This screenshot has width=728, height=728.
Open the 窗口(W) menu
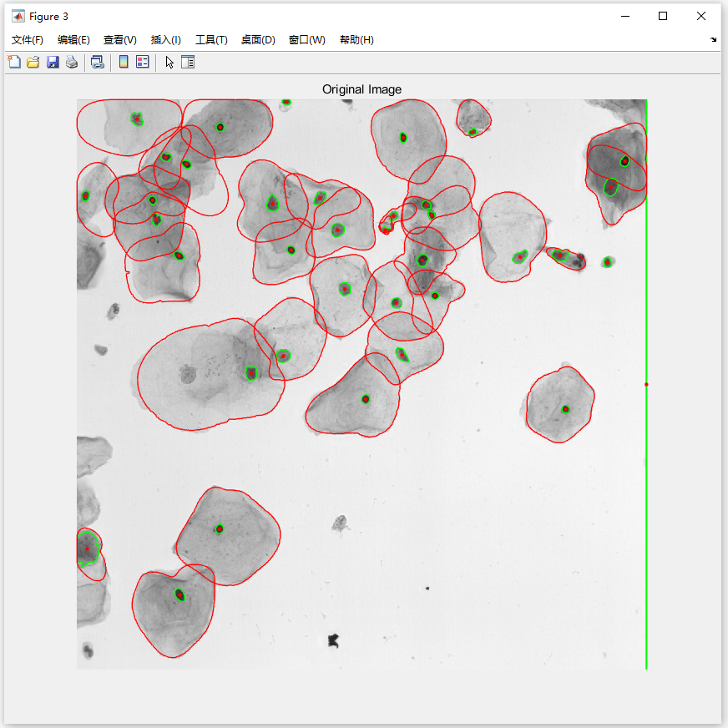(x=307, y=40)
